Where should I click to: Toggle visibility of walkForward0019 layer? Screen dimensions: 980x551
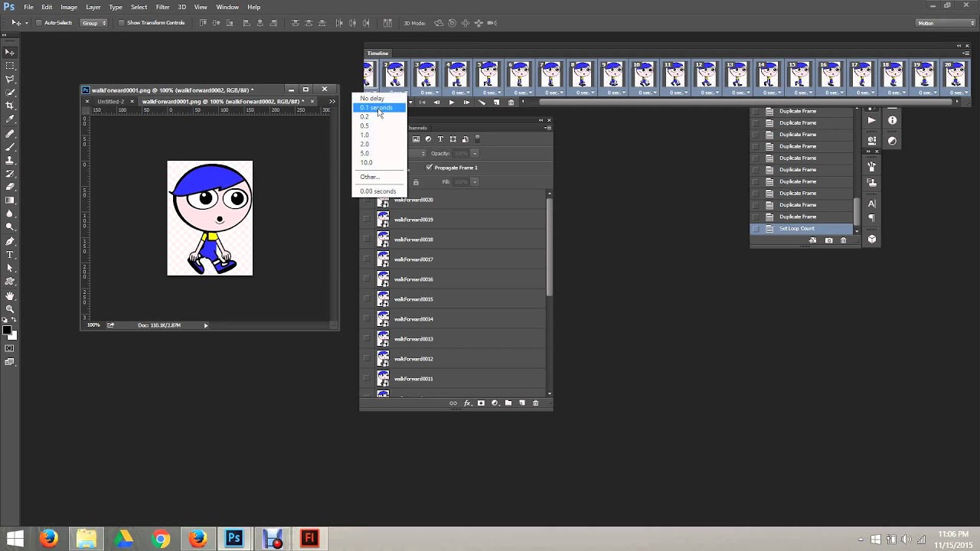[x=367, y=220]
